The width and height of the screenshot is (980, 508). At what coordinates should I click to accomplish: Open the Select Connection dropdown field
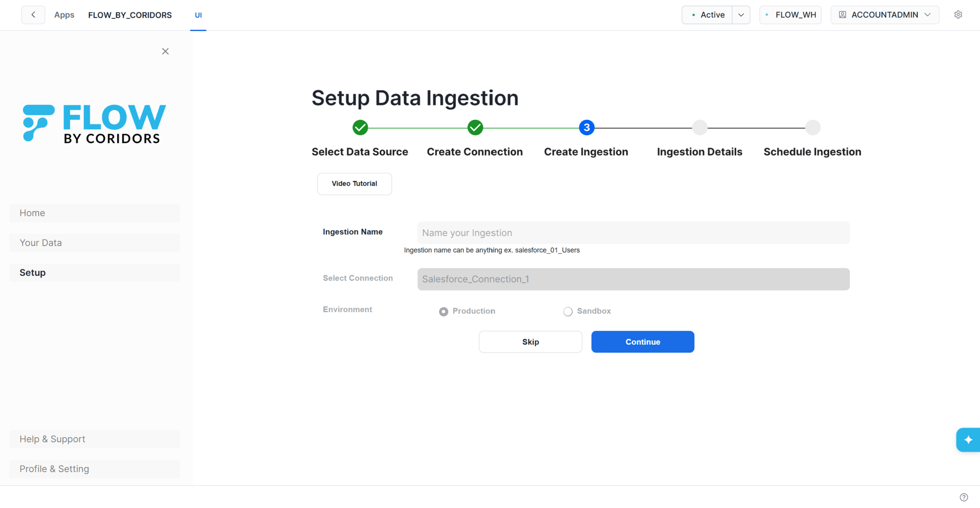click(633, 279)
